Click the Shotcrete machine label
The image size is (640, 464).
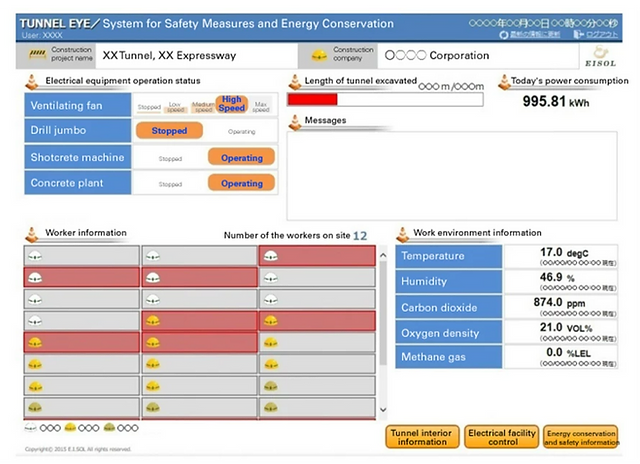pos(78,157)
